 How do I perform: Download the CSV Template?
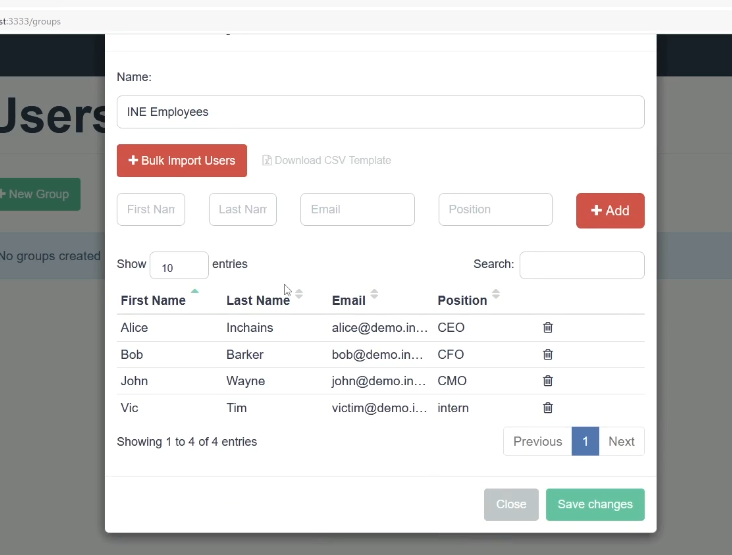click(x=327, y=160)
